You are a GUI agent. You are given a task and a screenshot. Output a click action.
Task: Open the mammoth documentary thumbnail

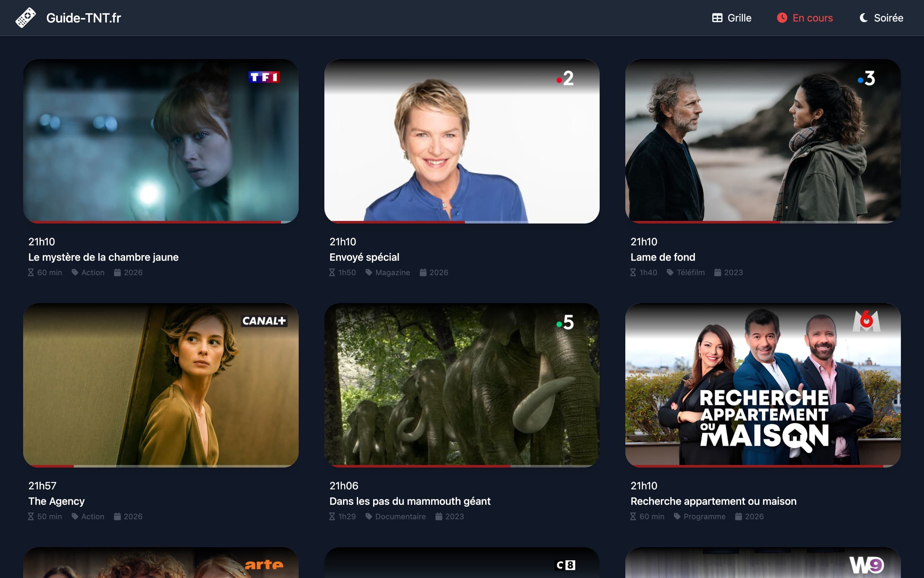coord(462,385)
